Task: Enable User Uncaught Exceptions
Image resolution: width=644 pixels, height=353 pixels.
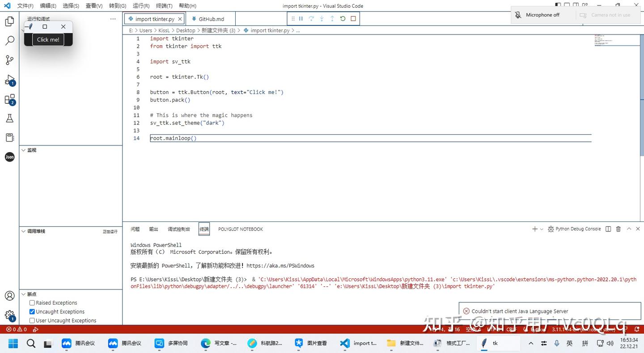Action: point(32,320)
